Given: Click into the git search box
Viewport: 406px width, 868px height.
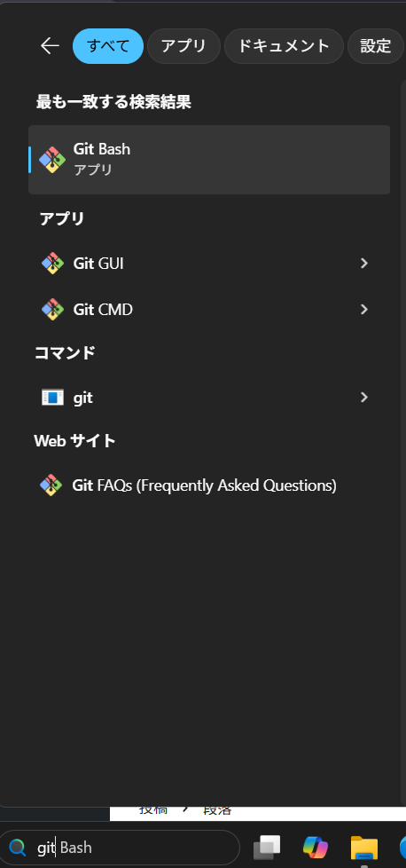Looking at the screenshot, I should (x=120, y=847).
